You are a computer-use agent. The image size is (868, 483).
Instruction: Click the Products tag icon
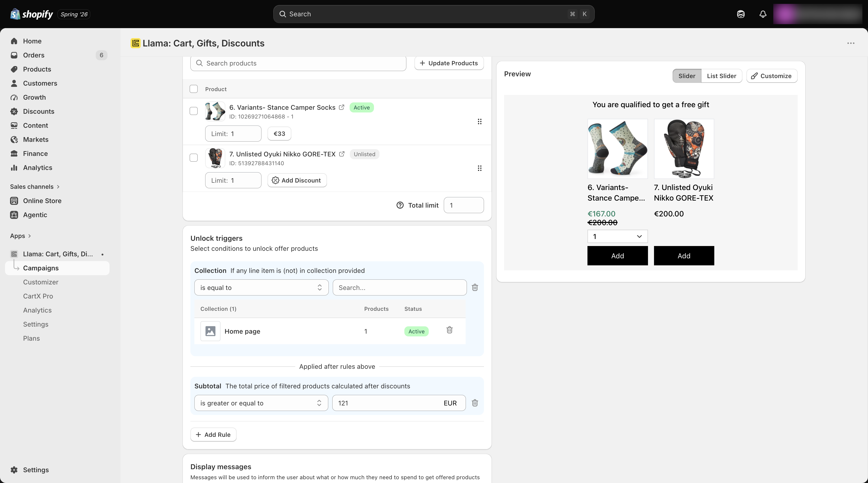(14, 69)
